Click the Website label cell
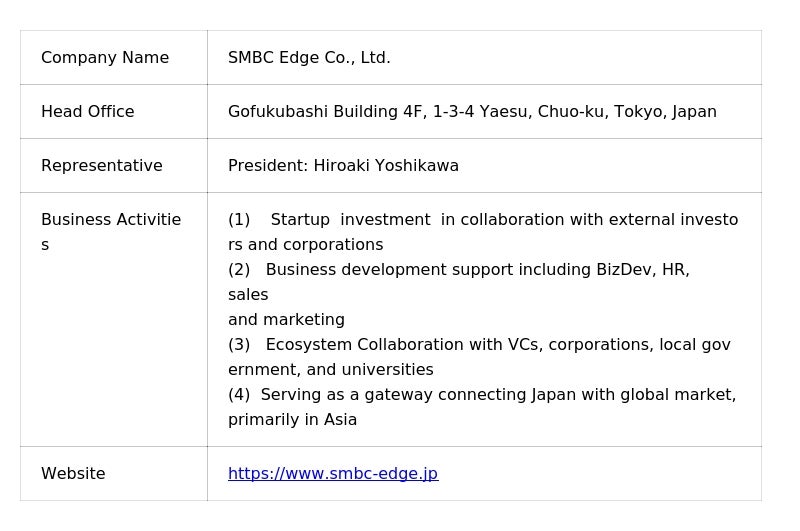 click(x=73, y=474)
